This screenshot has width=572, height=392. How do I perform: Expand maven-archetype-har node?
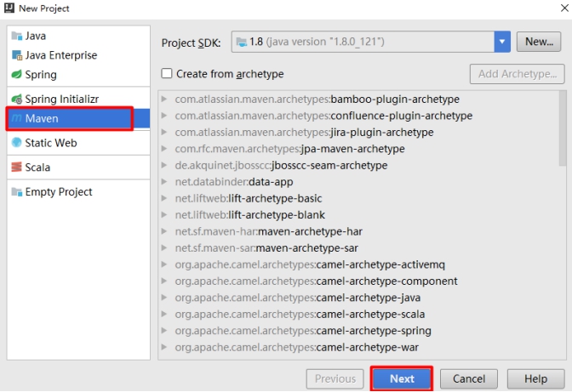coord(164,231)
